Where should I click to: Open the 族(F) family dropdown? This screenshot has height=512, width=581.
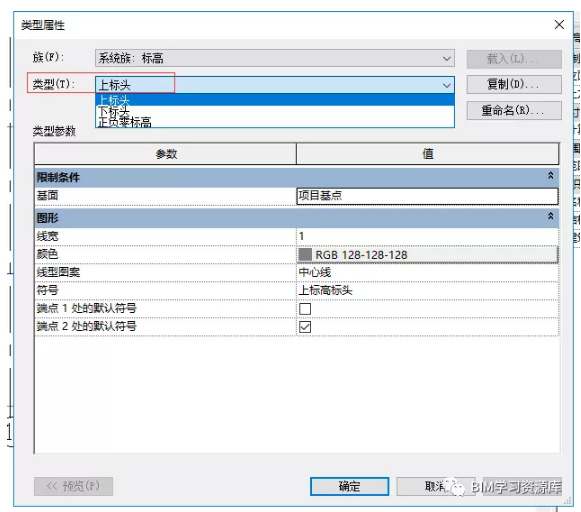pyautogui.click(x=275, y=58)
